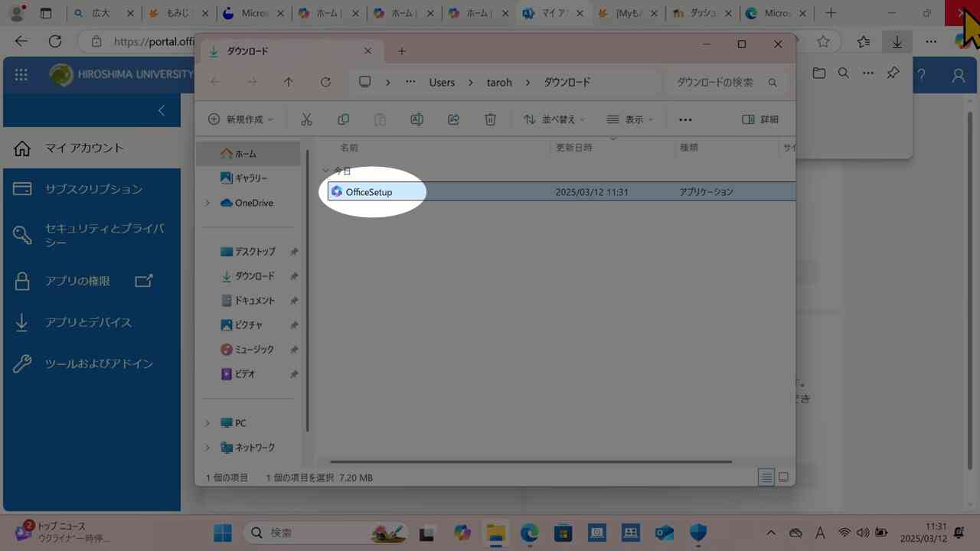Expand the OneDrive tree item chevron
980x551 pixels.
tap(207, 203)
